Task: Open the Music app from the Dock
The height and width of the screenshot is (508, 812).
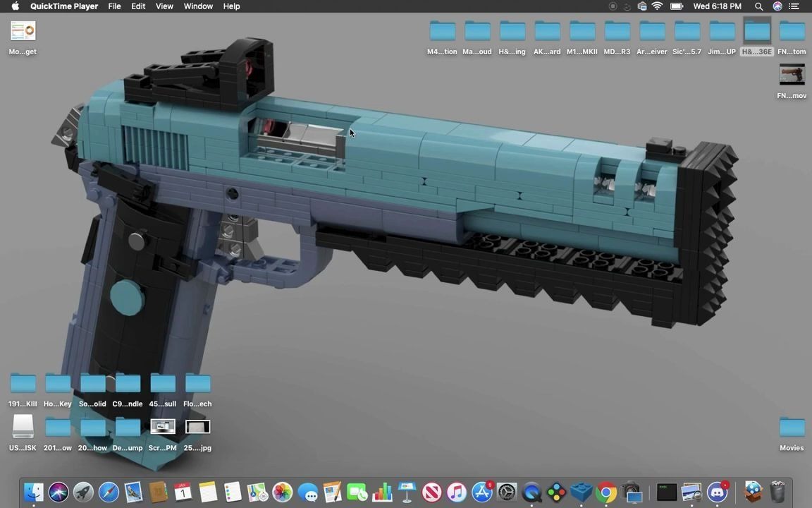Action: coord(456,492)
